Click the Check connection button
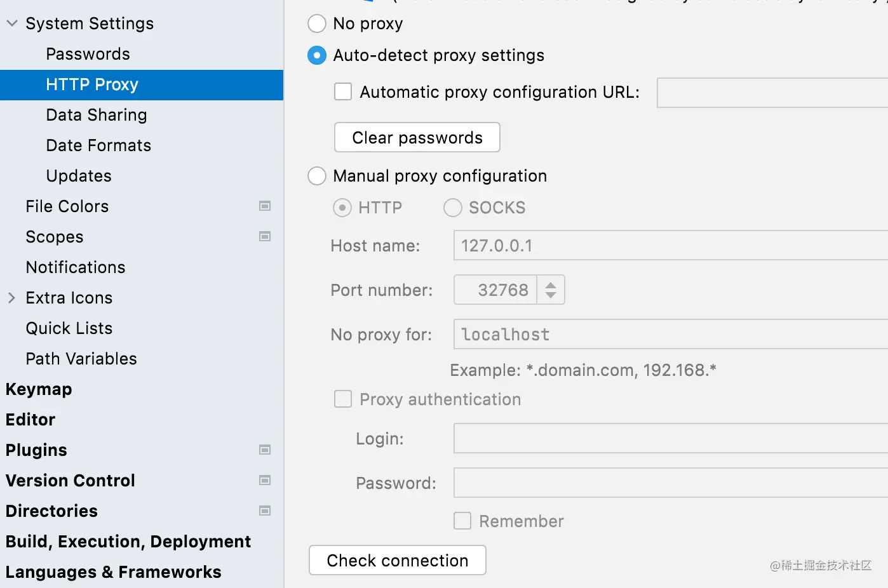888x588 pixels. (398, 560)
